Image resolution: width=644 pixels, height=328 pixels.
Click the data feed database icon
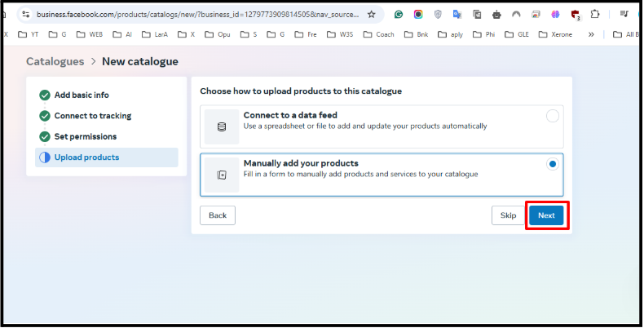tap(221, 126)
